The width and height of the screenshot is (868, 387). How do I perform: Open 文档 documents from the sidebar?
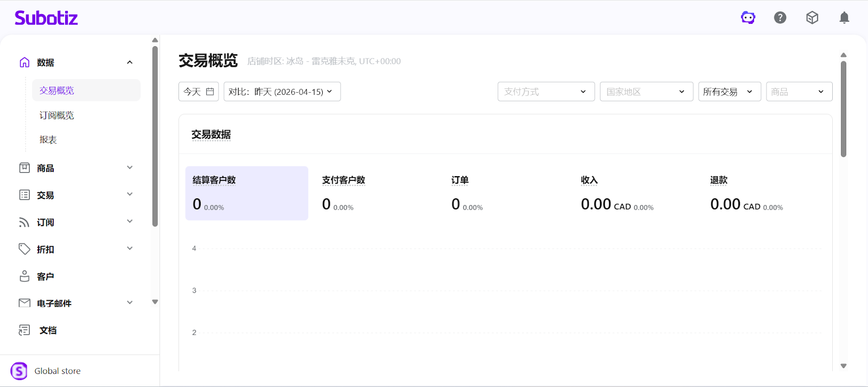48,330
